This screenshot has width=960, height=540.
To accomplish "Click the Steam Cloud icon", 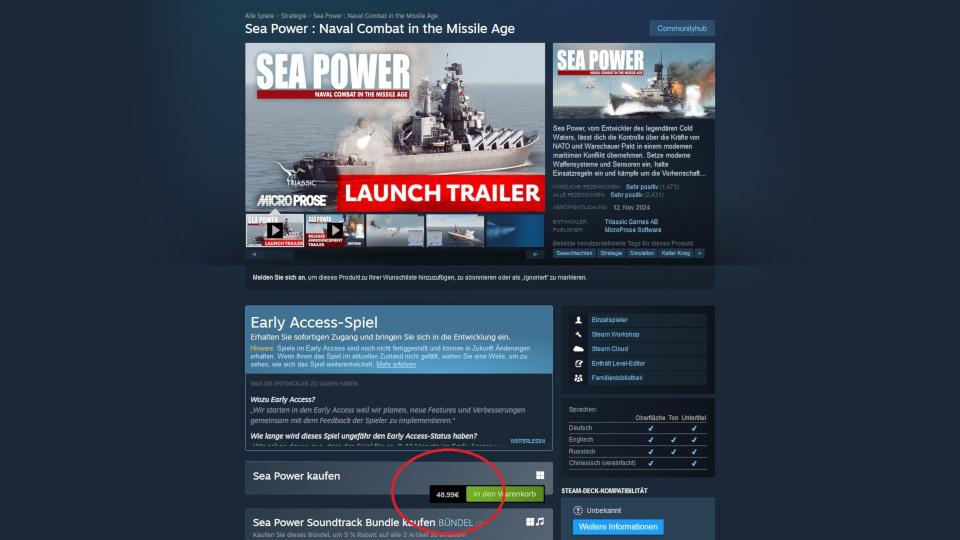I will 578,348.
